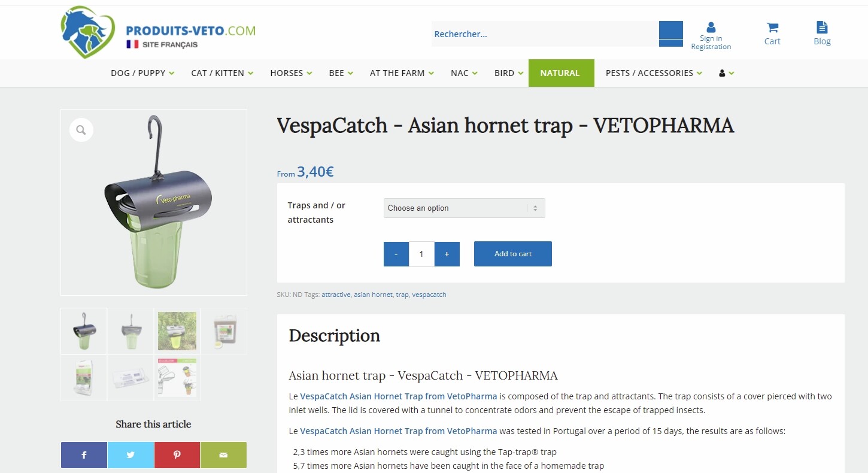This screenshot has height=473, width=868.
Task: Open the BEE menu item
Action: (x=341, y=73)
